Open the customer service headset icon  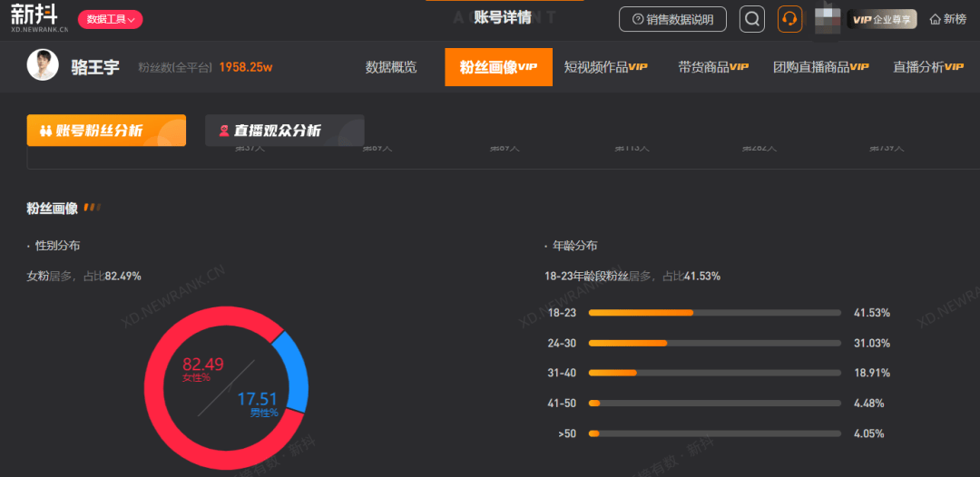(x=790, y=19)
